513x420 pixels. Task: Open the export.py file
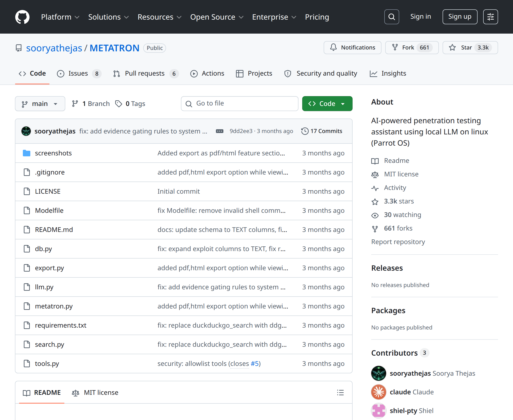tap(49, 268)
